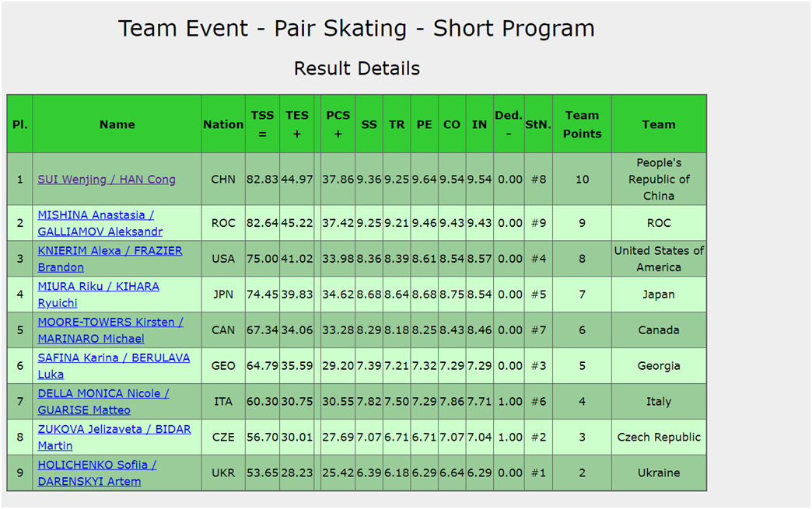Open HOLICHENKO Sofiia / DARENSKYI Artem link
The width and height of the screenshot is (812, 509).
click(97, 472)
